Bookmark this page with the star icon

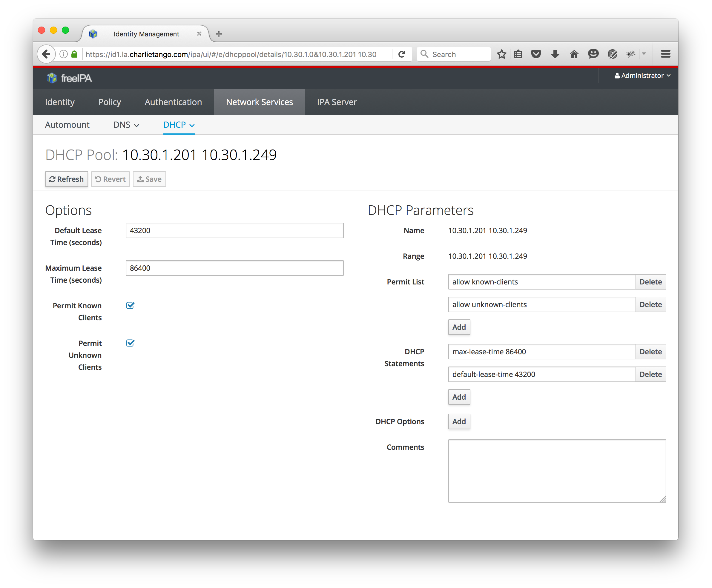point(501,54)
